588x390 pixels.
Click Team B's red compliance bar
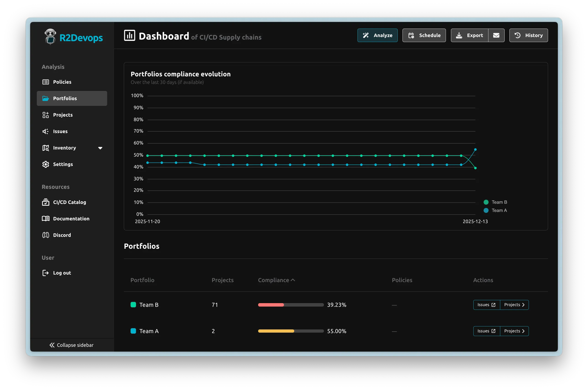[271, 305]
